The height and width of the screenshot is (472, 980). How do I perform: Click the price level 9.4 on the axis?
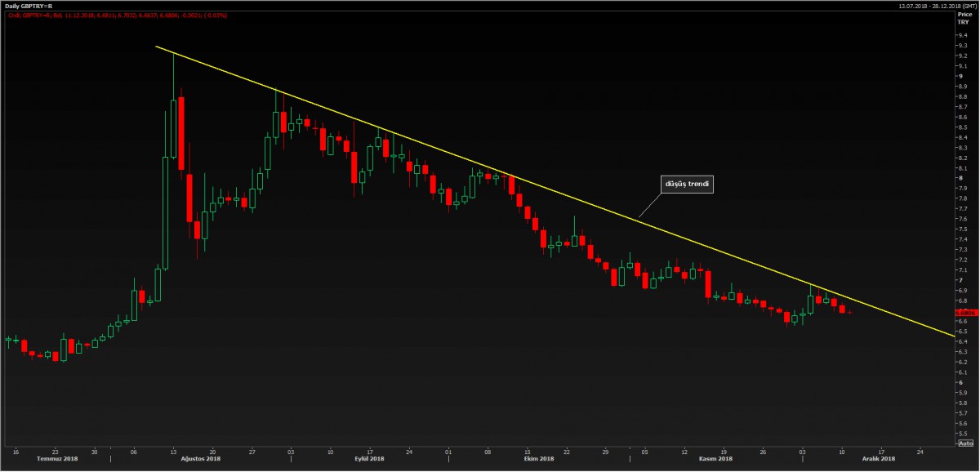[963, 35]
